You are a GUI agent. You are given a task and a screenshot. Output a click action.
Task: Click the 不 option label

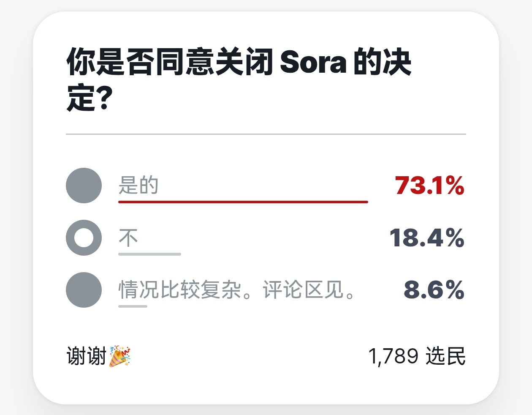(128, 238)
